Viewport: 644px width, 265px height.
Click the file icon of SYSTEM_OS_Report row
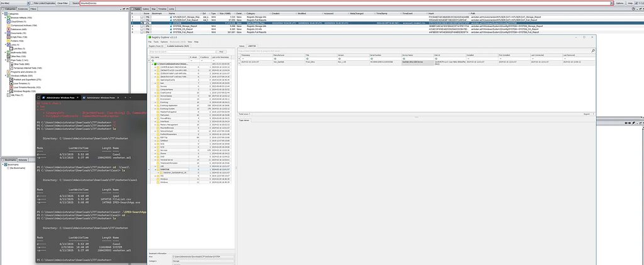(171, 29)
